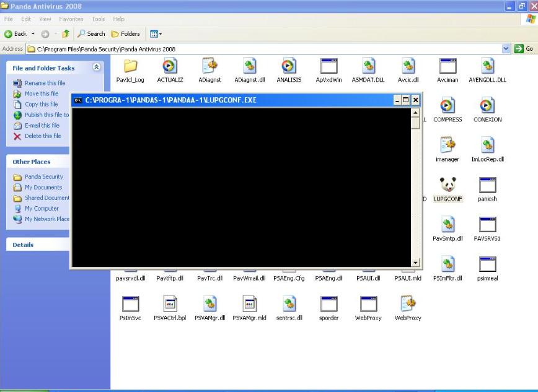Click the Delete this file link
The image size is (538, 392).
pyautogui.click(x=43, y=136)
